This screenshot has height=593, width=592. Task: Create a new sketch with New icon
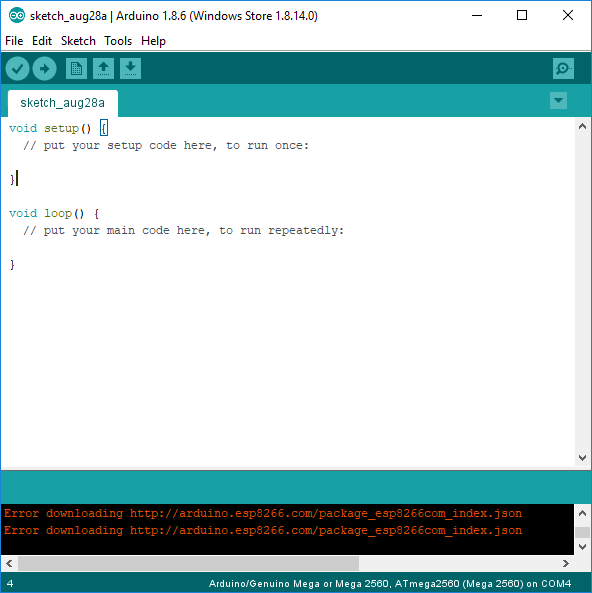[76, 68]
